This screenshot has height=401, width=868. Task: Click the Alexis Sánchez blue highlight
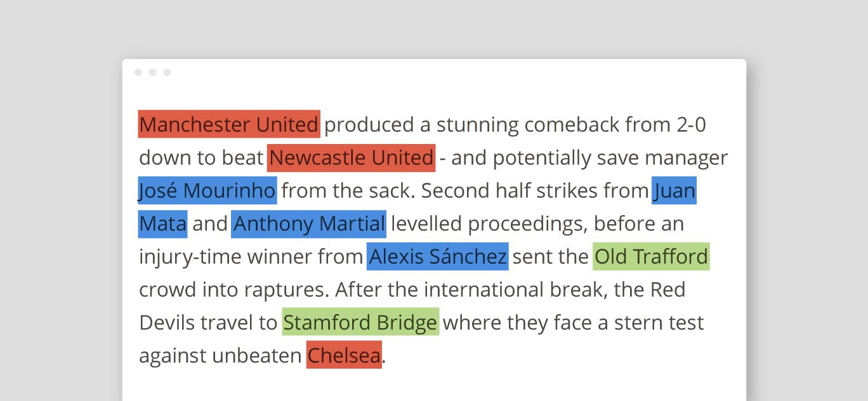pyautogui.click(x=437, y=256)
